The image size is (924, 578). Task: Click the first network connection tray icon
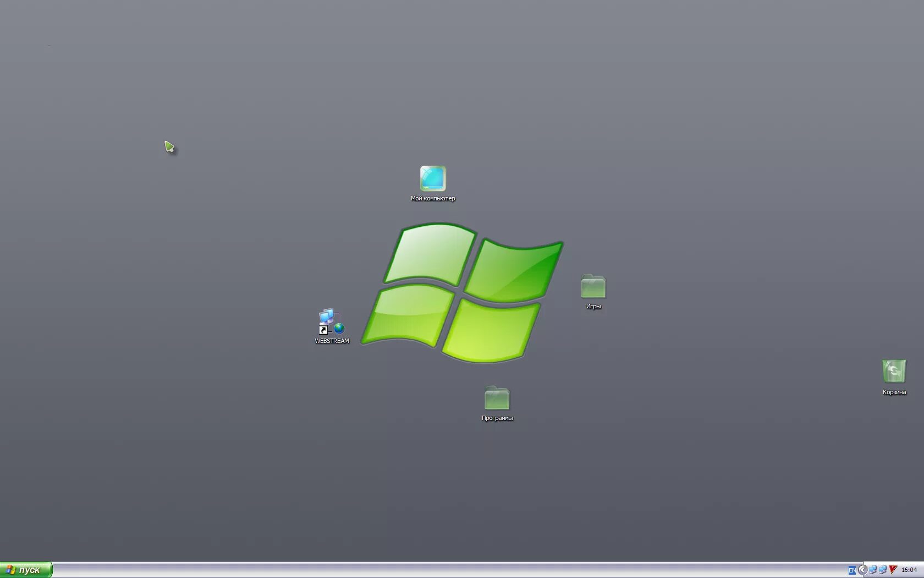(x=873, y=570)
